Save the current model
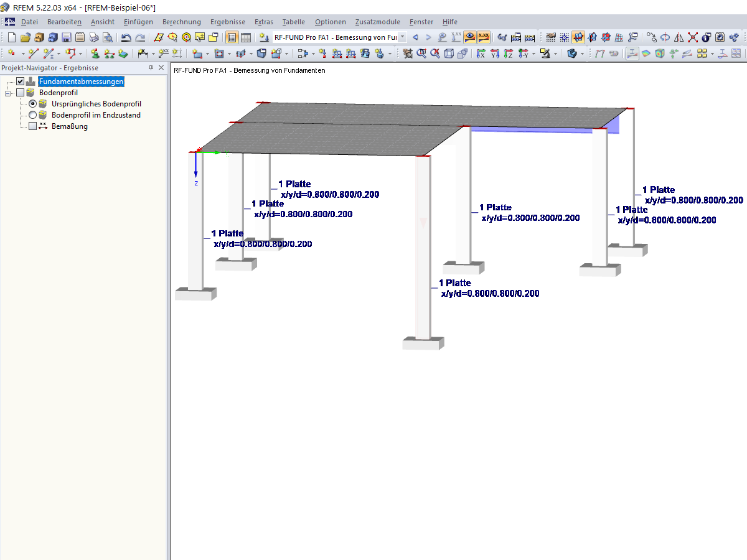 pos(67,37)
